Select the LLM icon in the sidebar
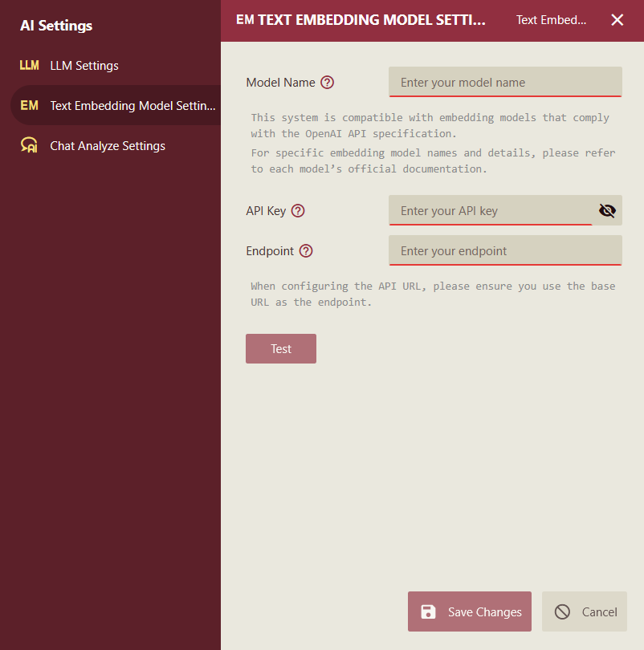This screenshot has height=650, width=644. (29, 65)
